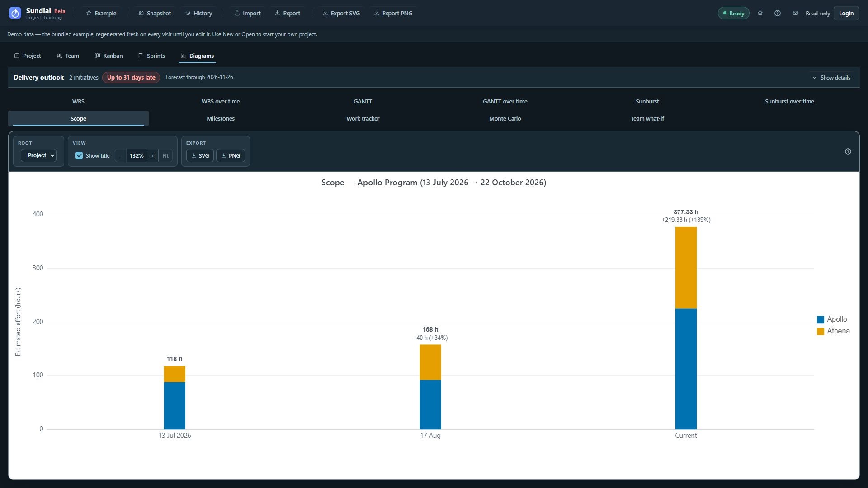The image size is (868, 488).
Task: Select the Sunburst diagram tab
Action: [x=647, y=101]
